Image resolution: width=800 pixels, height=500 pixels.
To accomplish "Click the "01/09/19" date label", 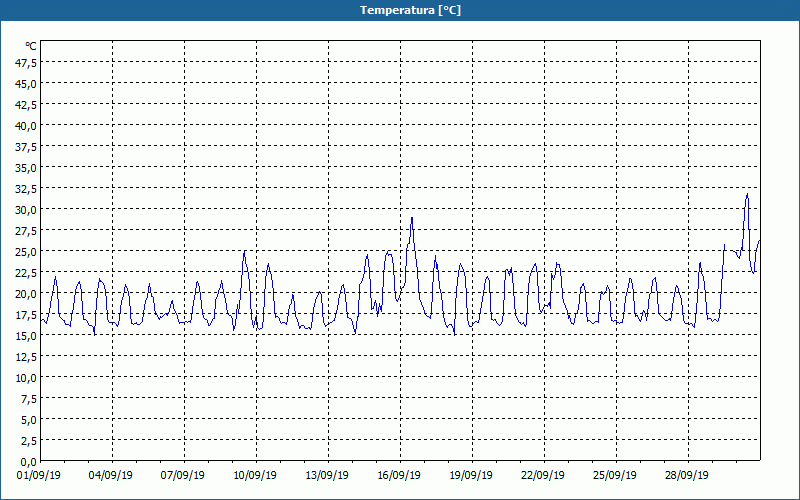I will [39, 476].
